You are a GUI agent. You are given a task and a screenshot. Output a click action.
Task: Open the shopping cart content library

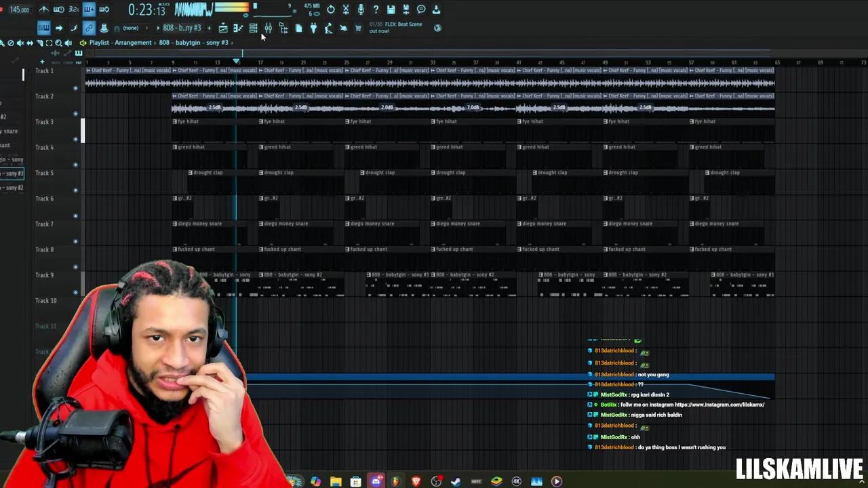pyautogui.click(x=358, y=28)
